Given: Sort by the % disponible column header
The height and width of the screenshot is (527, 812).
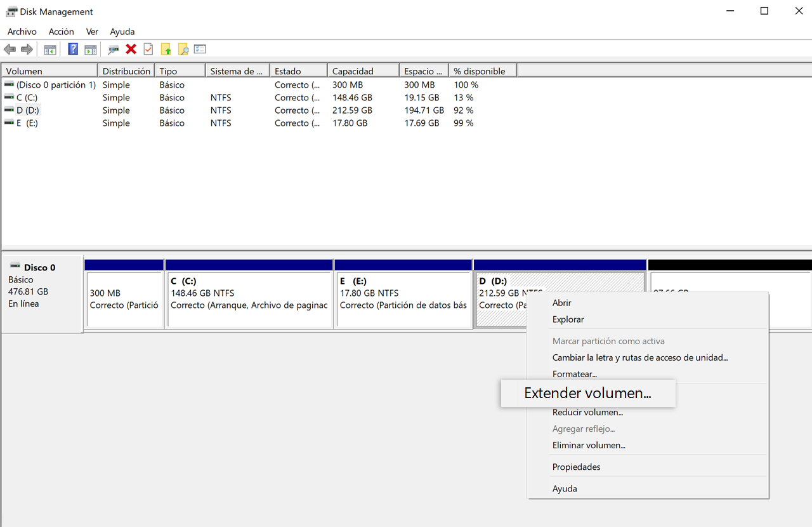Looking at the screenshot, I should (x=483, y=71).
